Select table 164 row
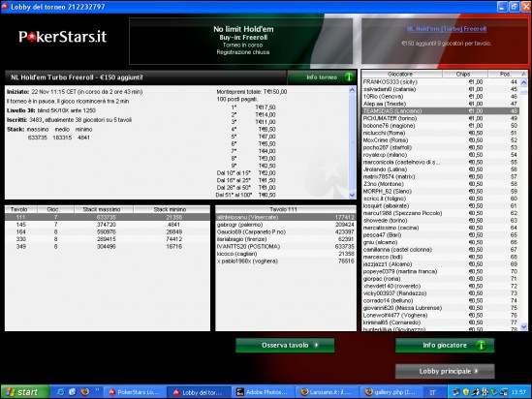The height and width of the screenshot is (399, 532). [108, 231]
